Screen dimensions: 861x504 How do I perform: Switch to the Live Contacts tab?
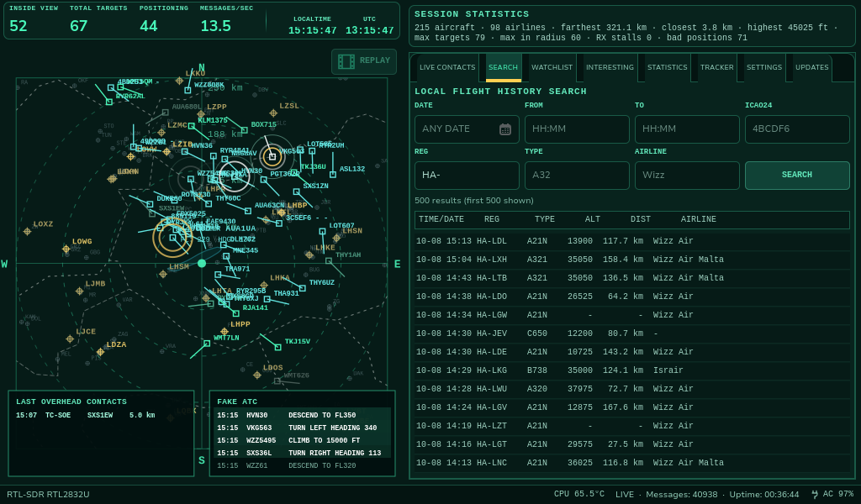447,67
